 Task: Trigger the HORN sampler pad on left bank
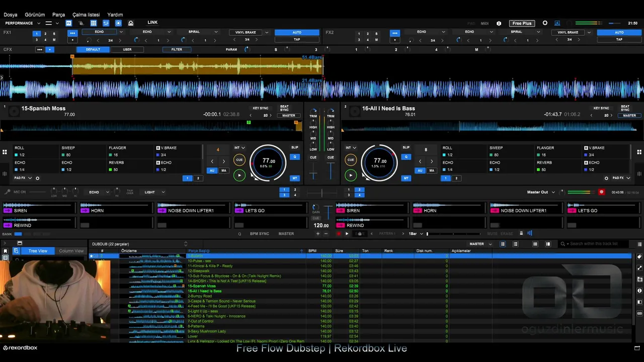[116, 208]
